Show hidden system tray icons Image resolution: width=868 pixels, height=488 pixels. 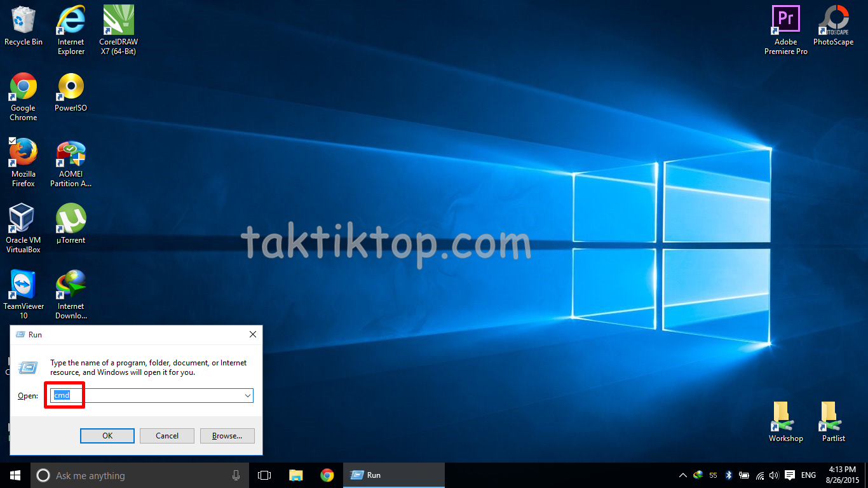[x=683, y=475]
